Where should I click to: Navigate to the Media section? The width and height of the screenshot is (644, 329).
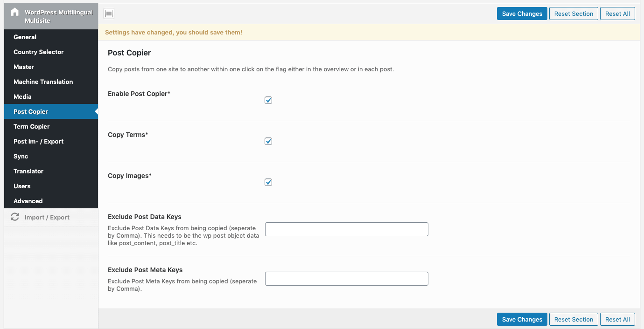21,96
